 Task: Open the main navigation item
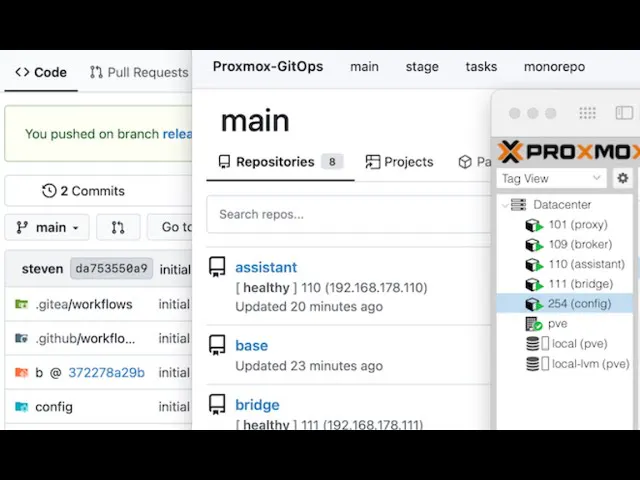point(364,67)
